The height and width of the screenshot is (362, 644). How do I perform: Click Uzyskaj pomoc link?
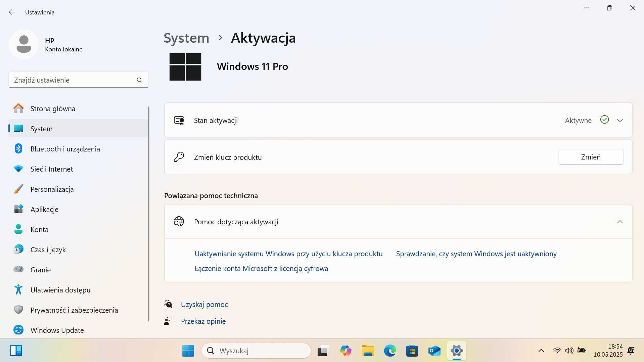tap(204, 305)
